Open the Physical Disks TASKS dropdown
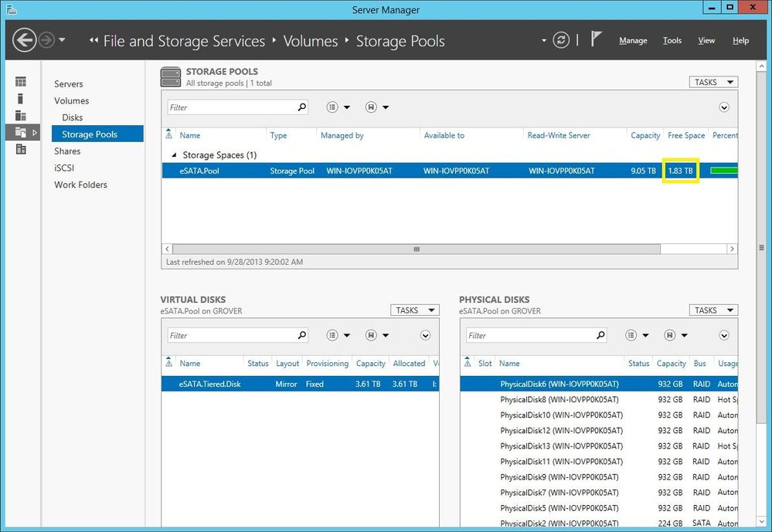Image resolution: width=772 pixels, height=532 pixels. 713,310
